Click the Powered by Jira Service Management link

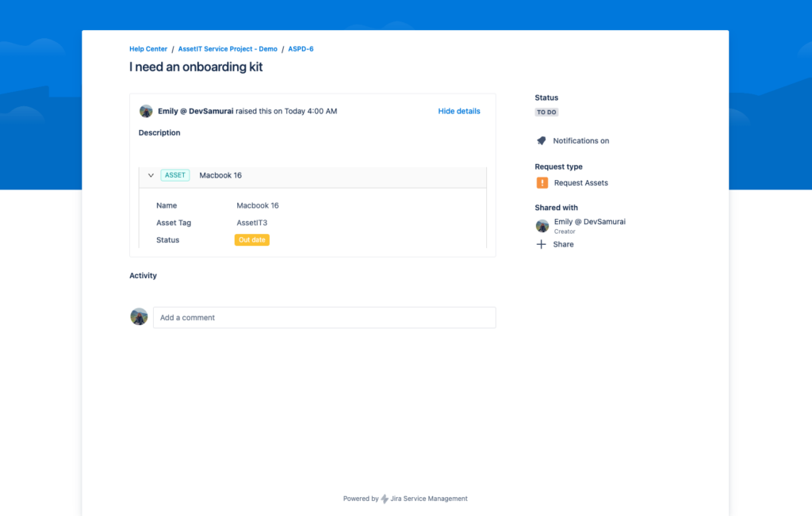point(405,499)
